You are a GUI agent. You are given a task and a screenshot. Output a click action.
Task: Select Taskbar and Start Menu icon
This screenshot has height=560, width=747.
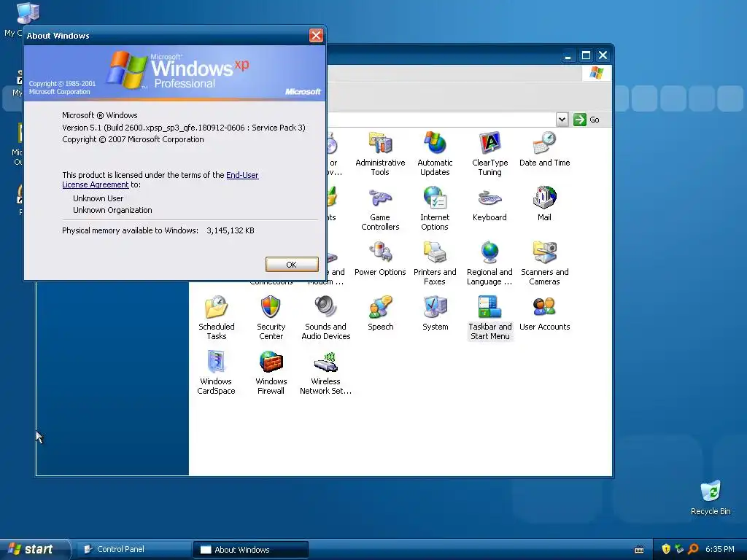click(x=489, y=318)
